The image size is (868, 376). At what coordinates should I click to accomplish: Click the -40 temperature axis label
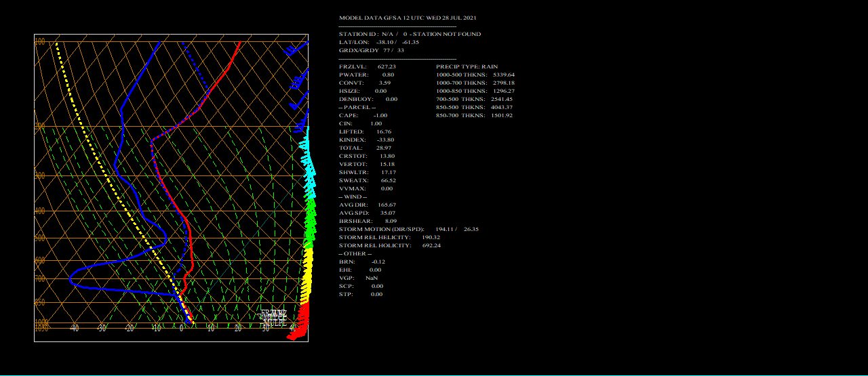point(74,329)
